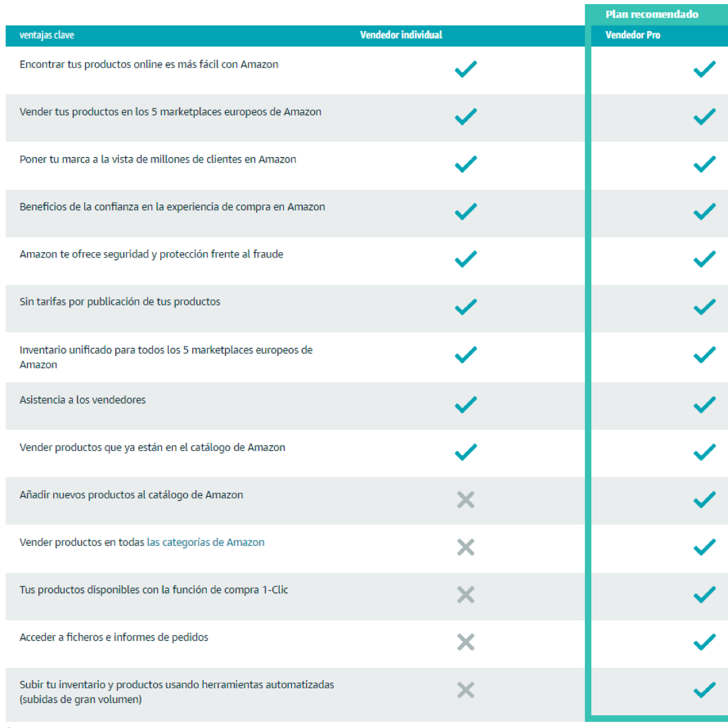
Task: Click gray X for herramientas automatizadas row
Action: [x=466, y=690]
